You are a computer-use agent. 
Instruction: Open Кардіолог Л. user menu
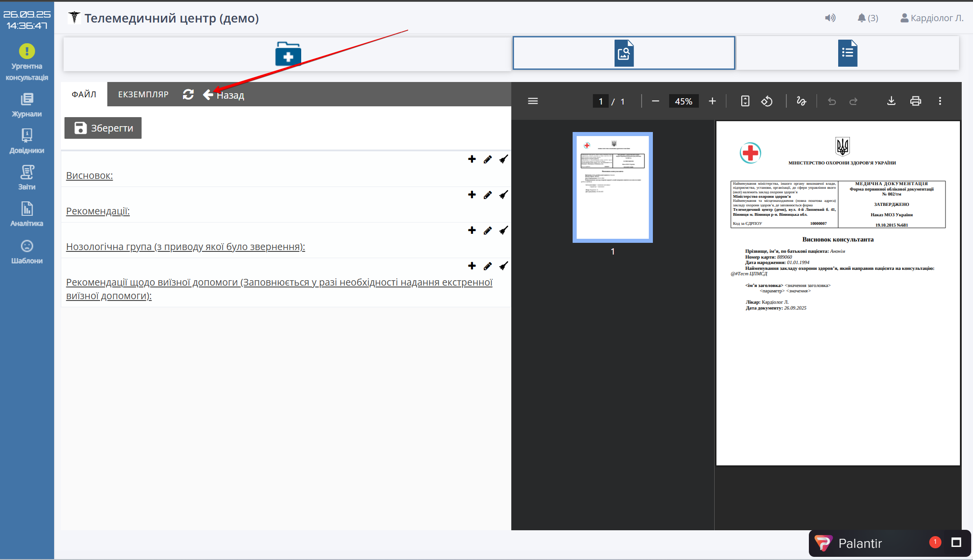tap(932, 18)
